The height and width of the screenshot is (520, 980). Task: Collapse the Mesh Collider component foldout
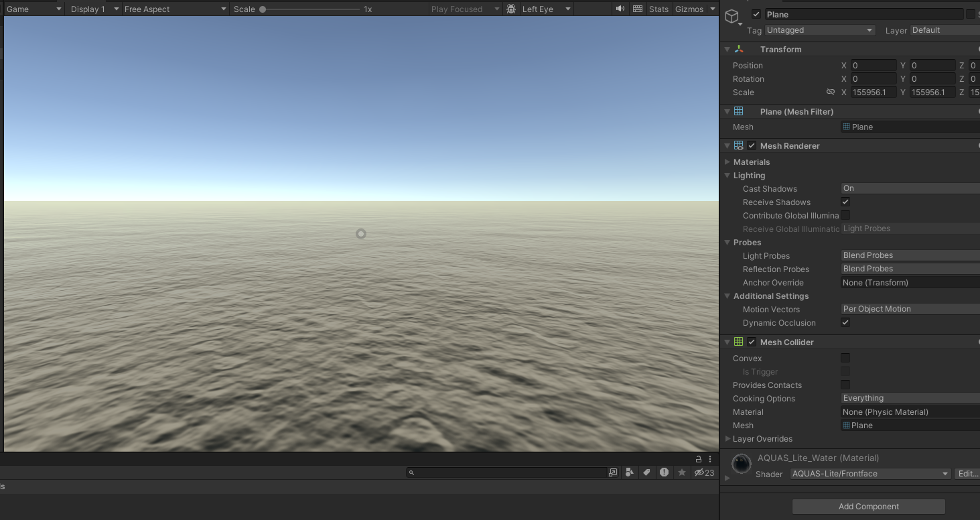pyautogui.click(x=727, y=342)
